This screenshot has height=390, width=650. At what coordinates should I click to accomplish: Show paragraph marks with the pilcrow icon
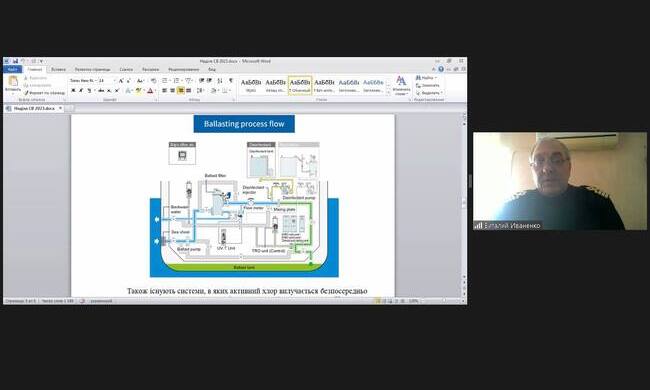(231, 80)
